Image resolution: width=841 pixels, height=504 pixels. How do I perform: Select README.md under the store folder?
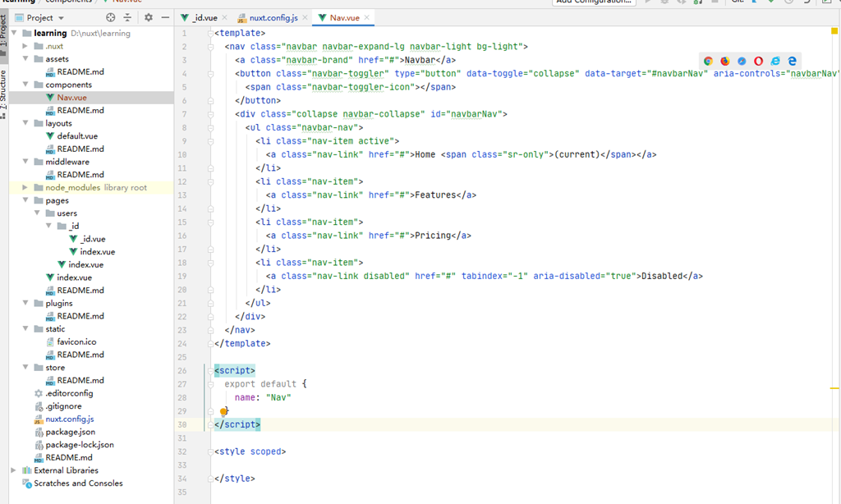(80, 381)
